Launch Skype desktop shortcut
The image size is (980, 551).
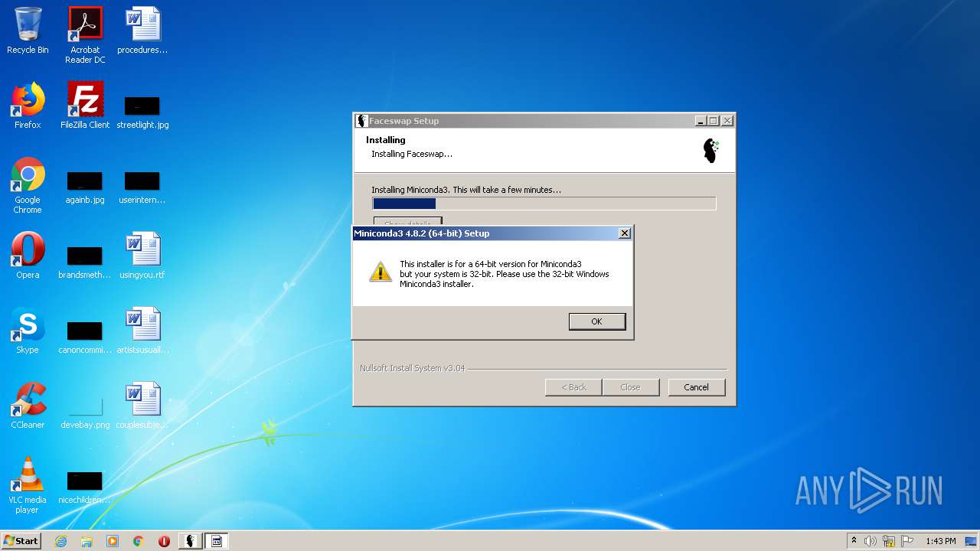pyautogui.click(x=28, y=331)
